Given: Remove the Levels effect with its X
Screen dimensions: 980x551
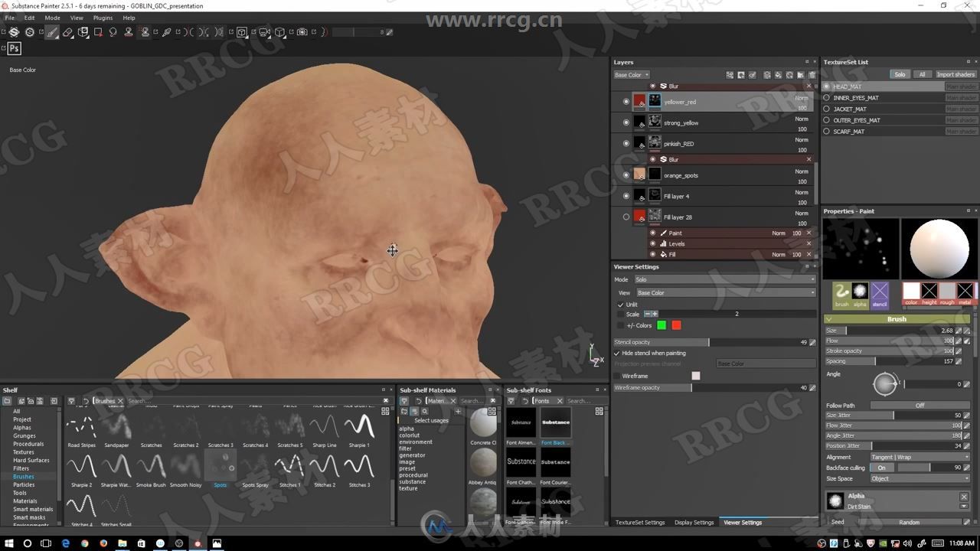Looking at the screenshot, I should pos(808,243).
